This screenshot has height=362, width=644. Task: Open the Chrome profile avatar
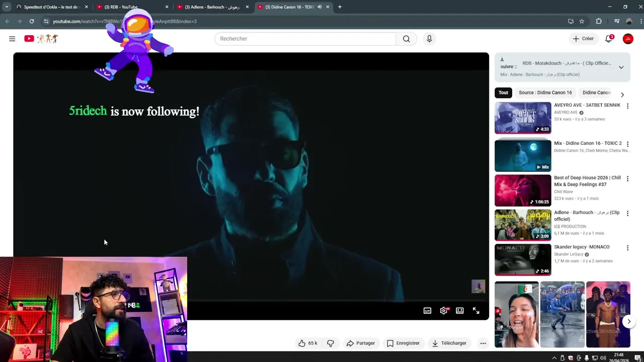click(629, 21)
